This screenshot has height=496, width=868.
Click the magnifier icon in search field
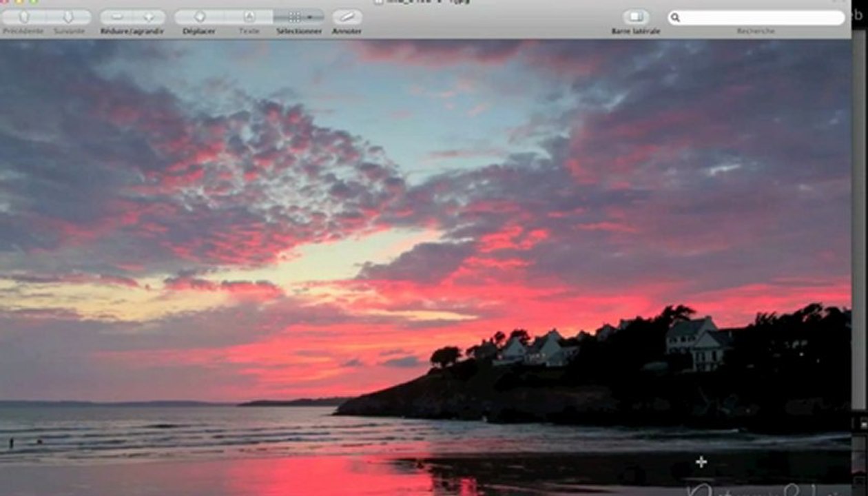676,17
